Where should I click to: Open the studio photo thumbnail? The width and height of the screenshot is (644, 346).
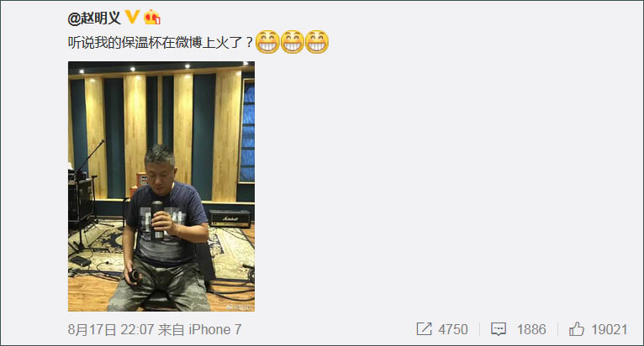click(161, 186)
